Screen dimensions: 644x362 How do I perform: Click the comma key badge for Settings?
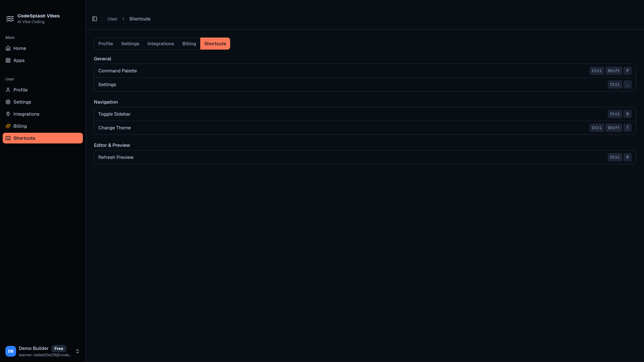[628, 84]
